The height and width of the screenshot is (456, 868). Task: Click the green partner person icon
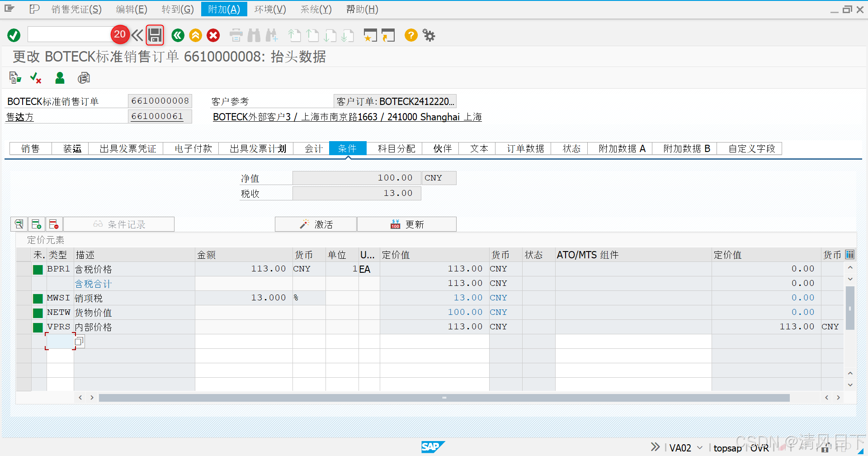(60, 78)
